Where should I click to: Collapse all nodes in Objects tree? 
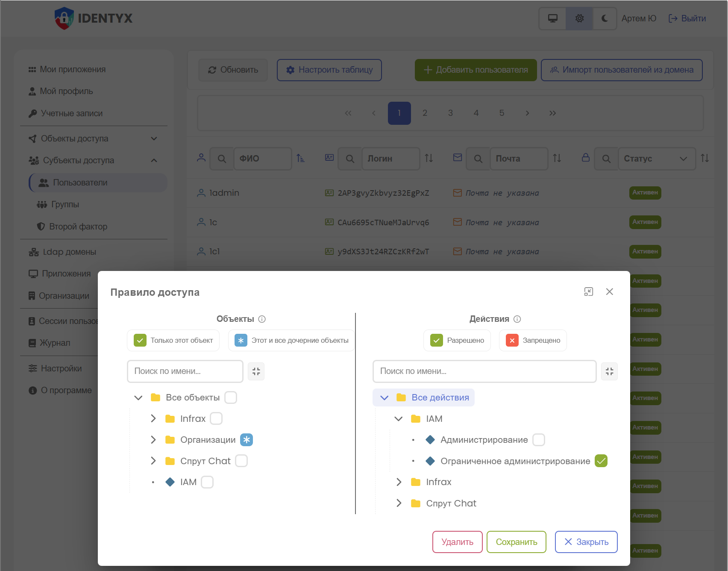256,371
